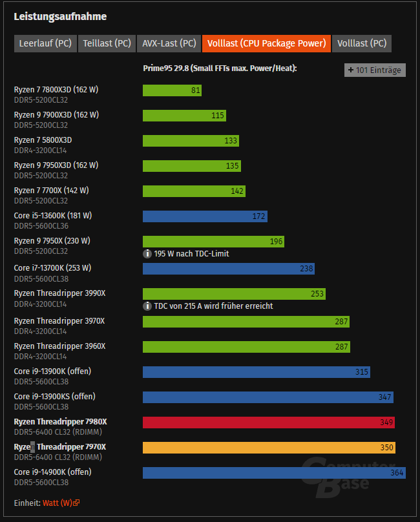This screenshot has height=522, width=420.
Task: Select Volllast (CPU Package Power) tab
Action: coord(266,44)
